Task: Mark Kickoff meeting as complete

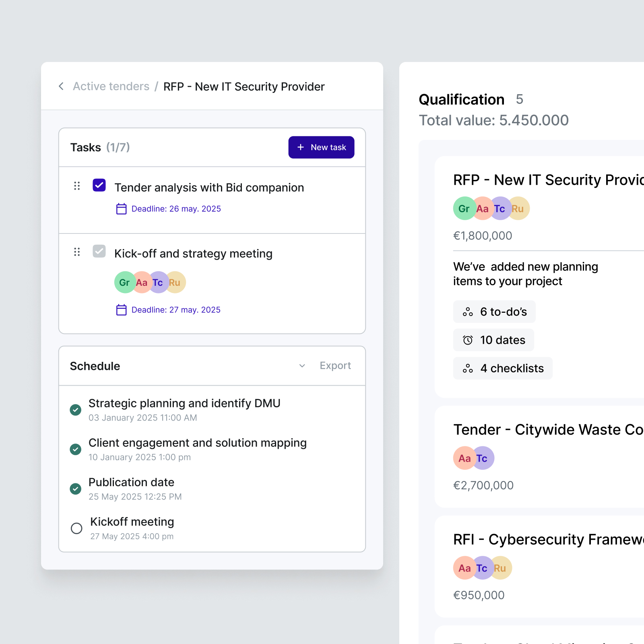Action: click(x=76, y=528)
